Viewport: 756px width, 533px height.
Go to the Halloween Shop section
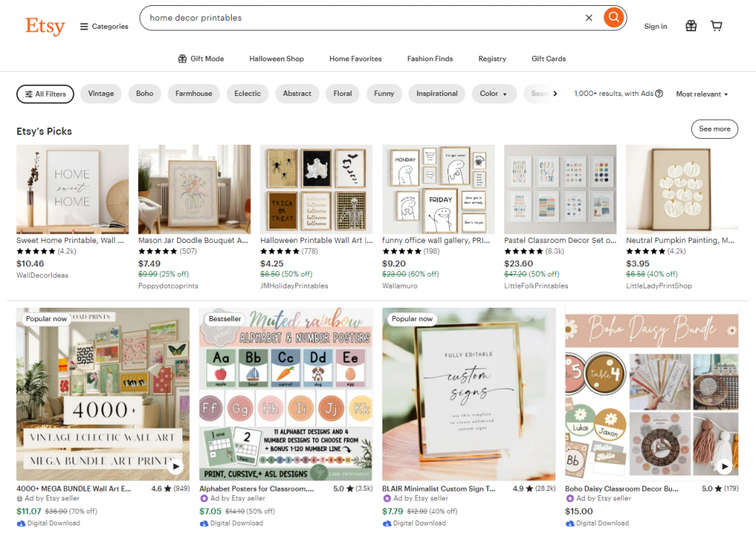coord(276,58)
